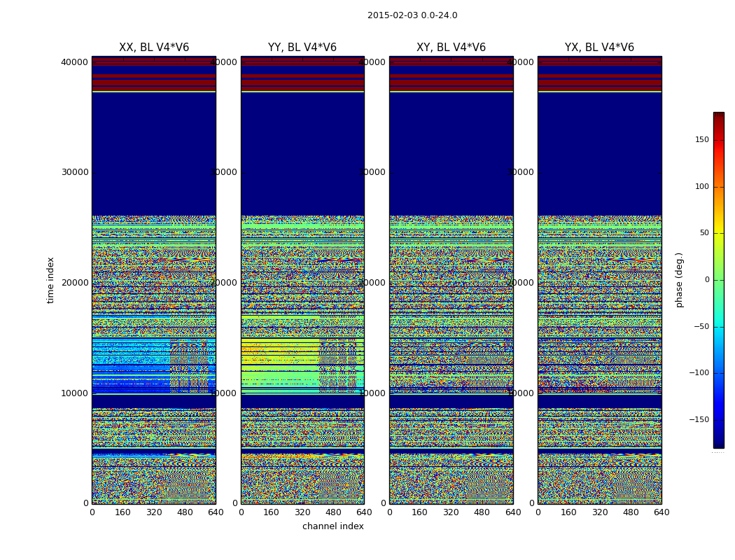Click the 'phase (deg.)' colorbar label
Image resolution: width=735 pixels, height=560 pixels.
tap(679, 280)
